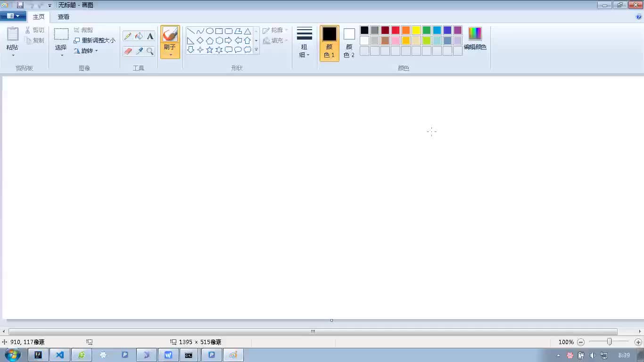Choose the Rectangle shape
The width and height of the screenshot is (644, 362).
(219, 31)
